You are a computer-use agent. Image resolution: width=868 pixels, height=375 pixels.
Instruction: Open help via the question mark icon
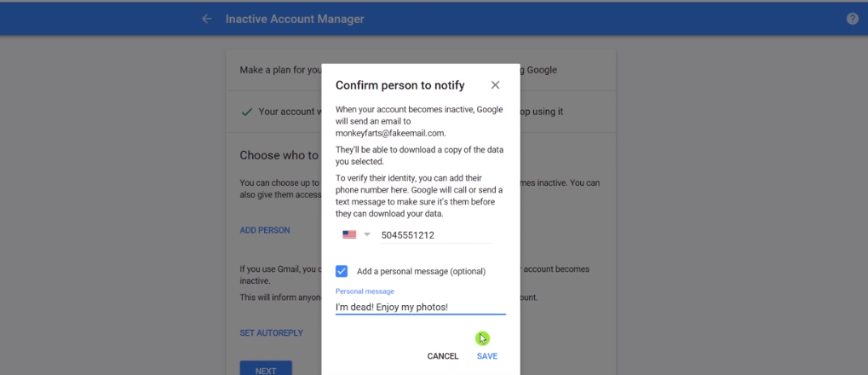[853, 19]
